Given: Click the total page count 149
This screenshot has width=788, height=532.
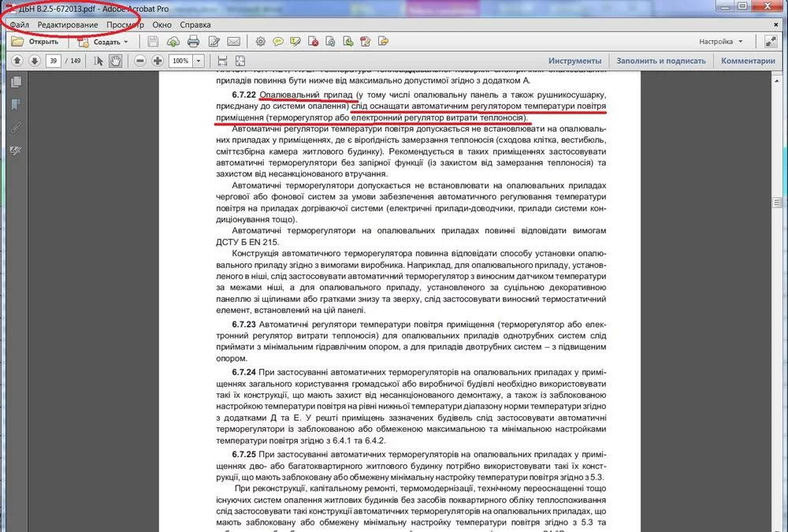Looking at the screenshot, I should click(76, 61).
